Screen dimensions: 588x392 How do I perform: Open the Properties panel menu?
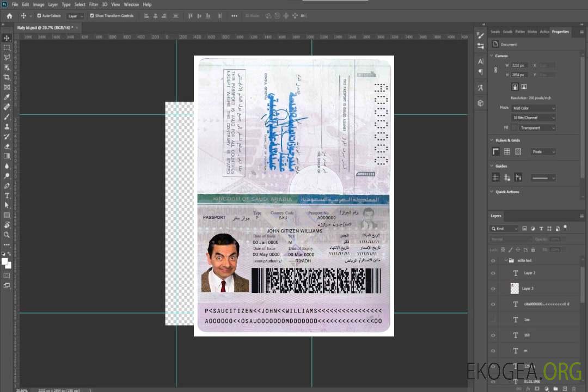pos(581,32)
